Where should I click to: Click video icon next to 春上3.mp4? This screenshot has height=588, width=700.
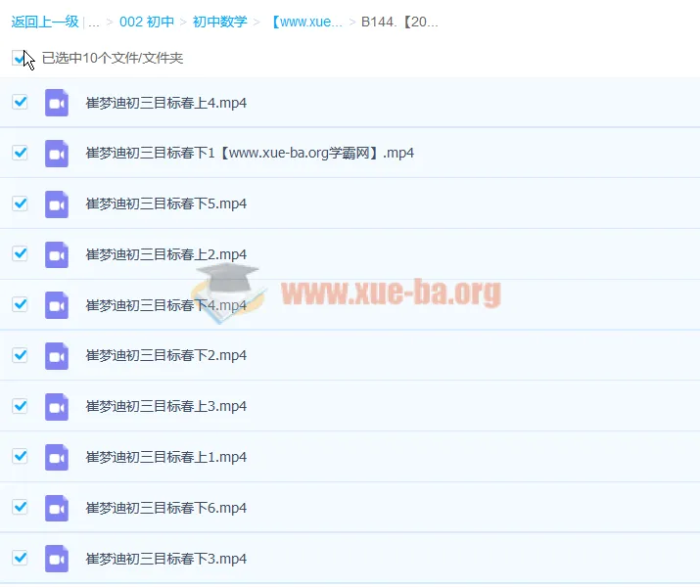57,406
